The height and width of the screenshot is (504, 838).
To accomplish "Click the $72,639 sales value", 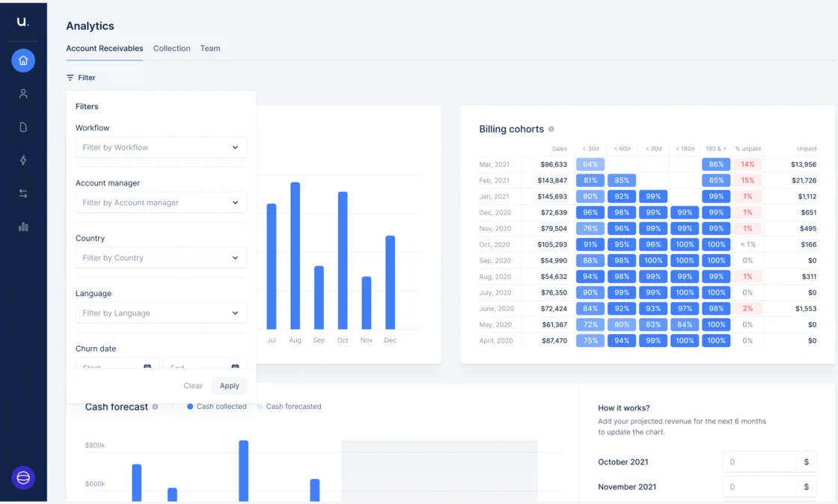I will pyautogui.click(x=554, y=212).
